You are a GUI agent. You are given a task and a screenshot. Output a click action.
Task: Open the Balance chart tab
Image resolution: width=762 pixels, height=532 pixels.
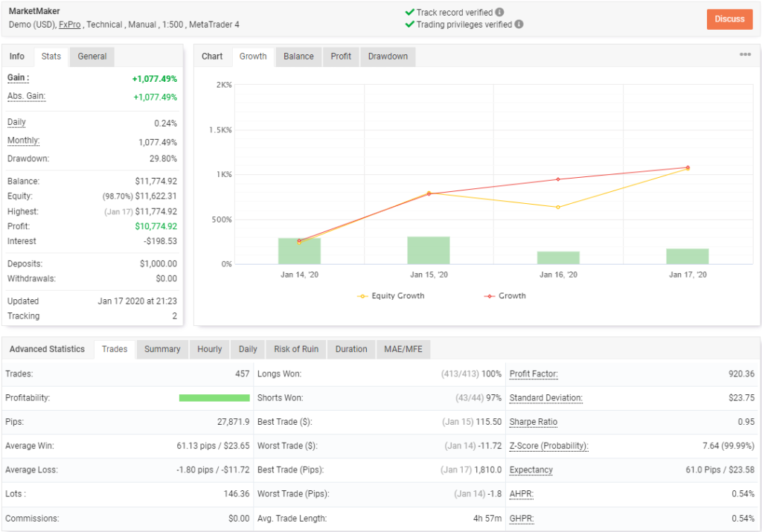tap(298, 57)
